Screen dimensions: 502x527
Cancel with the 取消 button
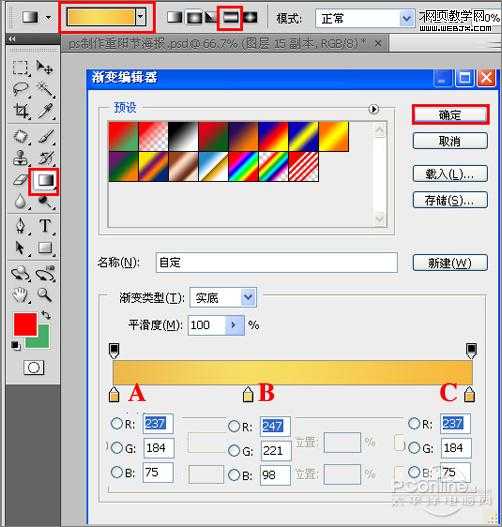[450, 140]
